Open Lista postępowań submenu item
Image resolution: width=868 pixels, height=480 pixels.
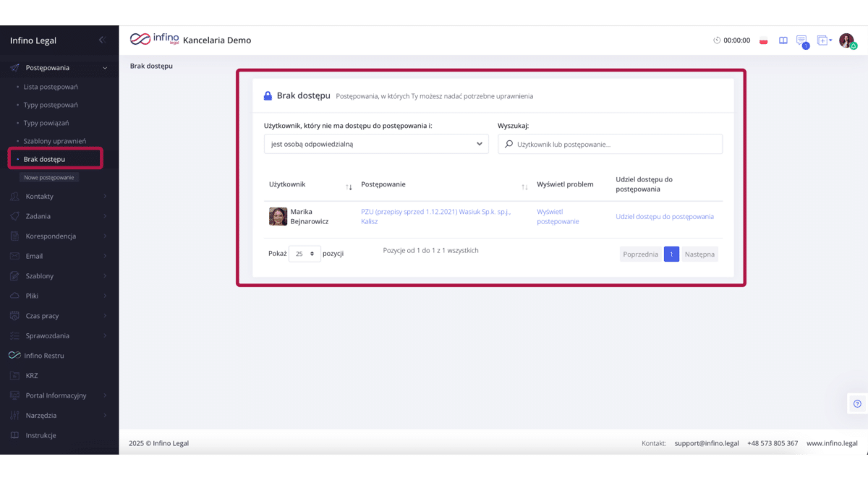pos(51,87)
